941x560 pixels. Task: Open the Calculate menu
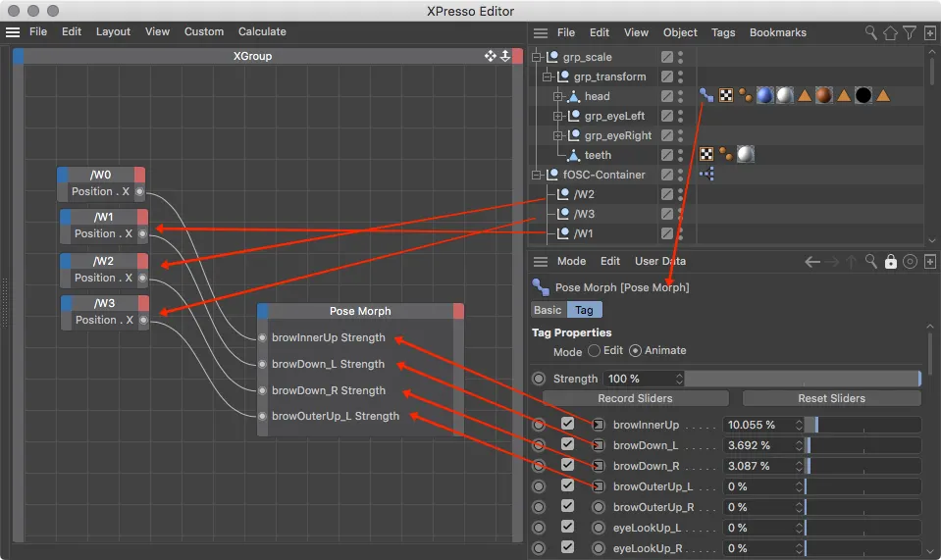point(262,31)
